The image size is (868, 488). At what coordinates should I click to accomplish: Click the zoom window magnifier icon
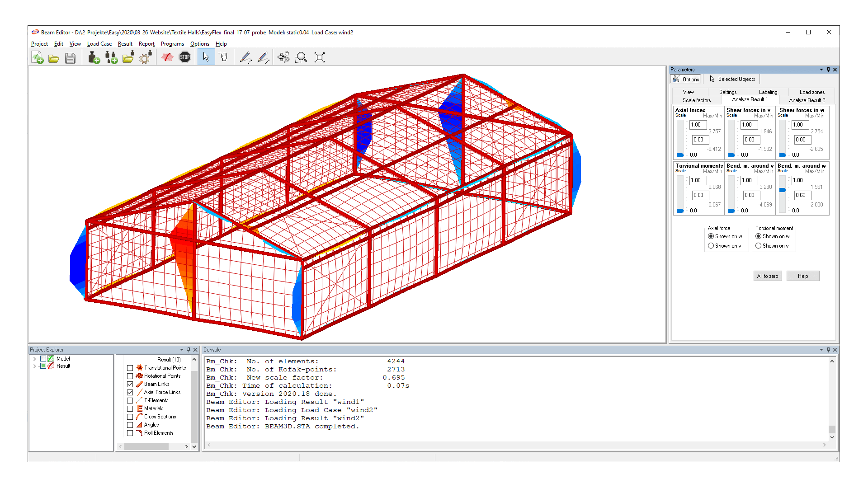[x=301, y=57]
